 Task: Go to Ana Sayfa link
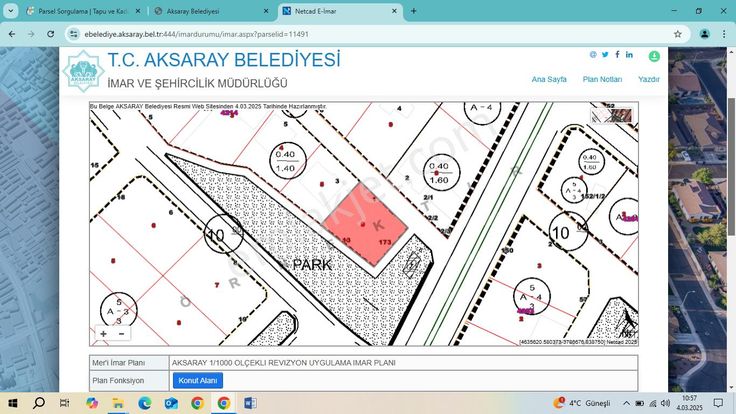(549, 79)
